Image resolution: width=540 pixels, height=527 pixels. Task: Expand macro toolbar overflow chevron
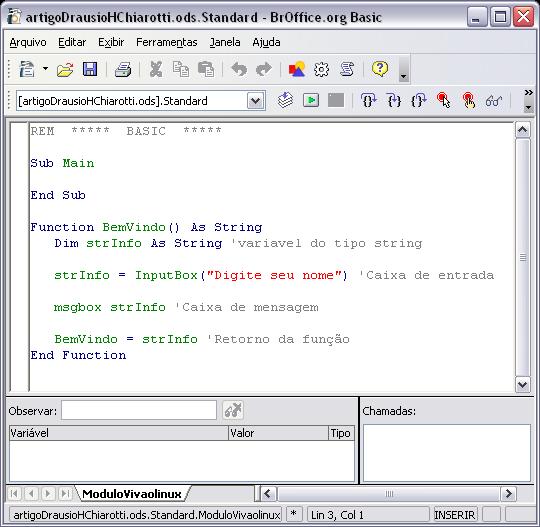click(529, 92)
